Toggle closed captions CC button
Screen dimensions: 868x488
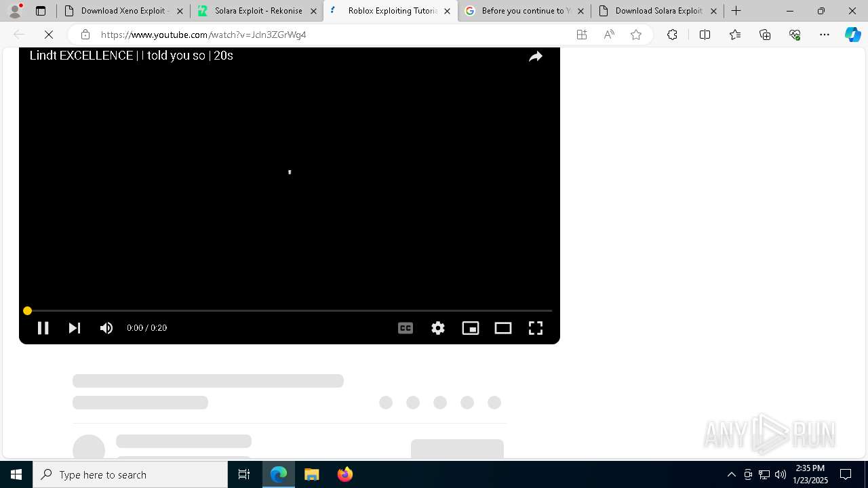[x=406, y=328]
